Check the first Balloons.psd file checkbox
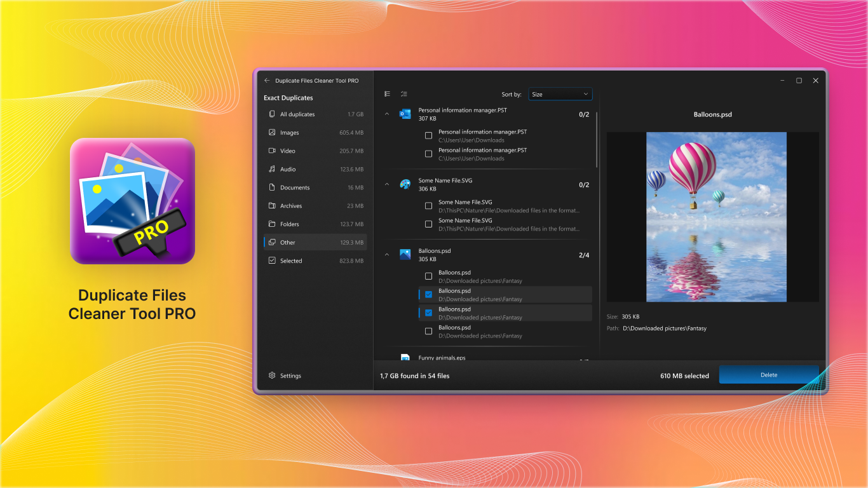Viewport: 868px width, 488px height. (x=428, y=276)
